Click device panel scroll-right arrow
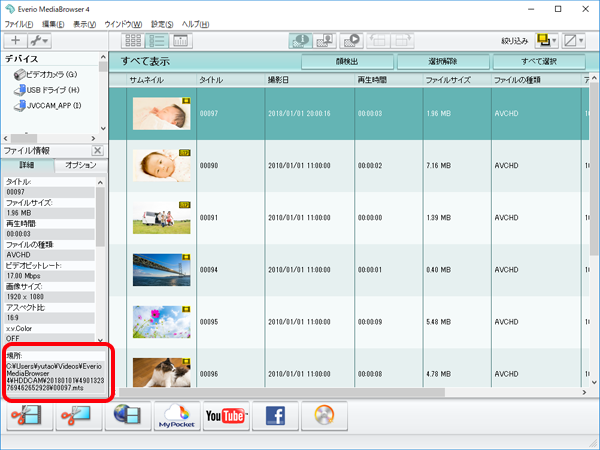600x450 pixels. [x=93, y=138]
